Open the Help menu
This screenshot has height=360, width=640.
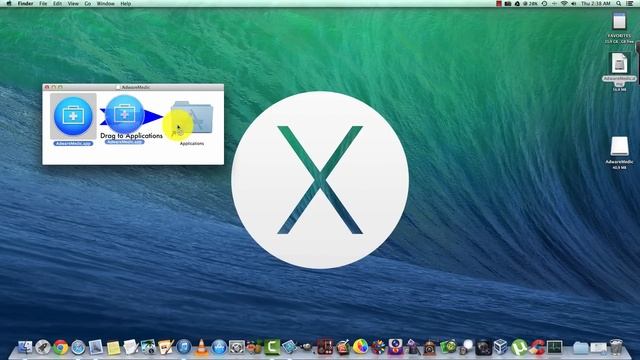[x=126, y=3]
